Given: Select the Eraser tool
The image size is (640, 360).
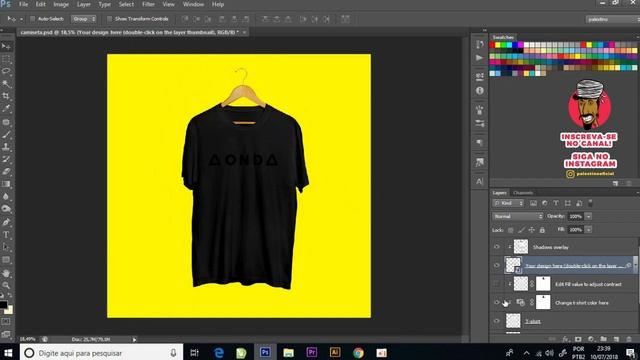Looking at the screenshot, I should [6, 171].
